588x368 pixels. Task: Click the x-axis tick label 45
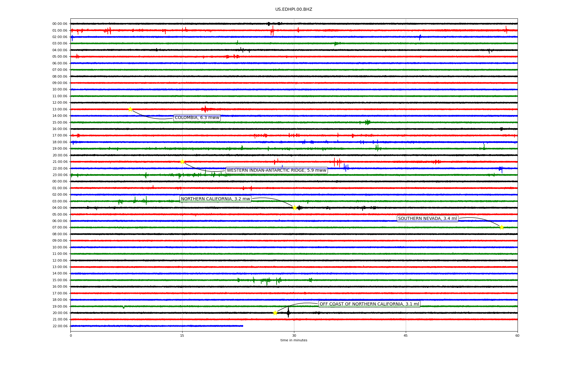[x=406, y=335]
